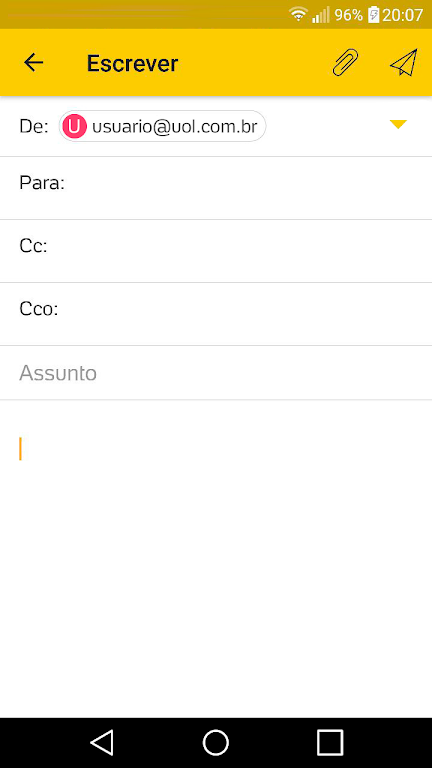The image size is (432, 768).
Task: Click in the message body area
Action: 216,558
